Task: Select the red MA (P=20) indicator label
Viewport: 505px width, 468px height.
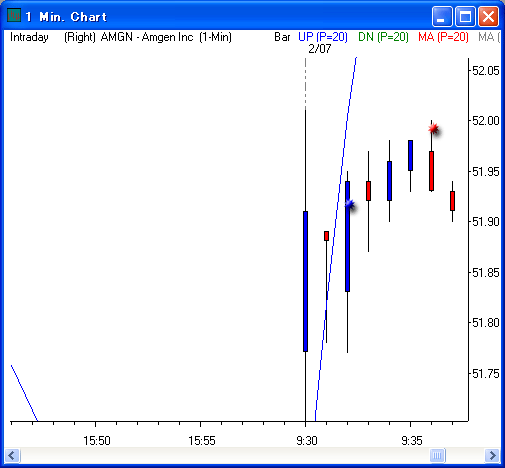Action: click(x=443, y=37)
